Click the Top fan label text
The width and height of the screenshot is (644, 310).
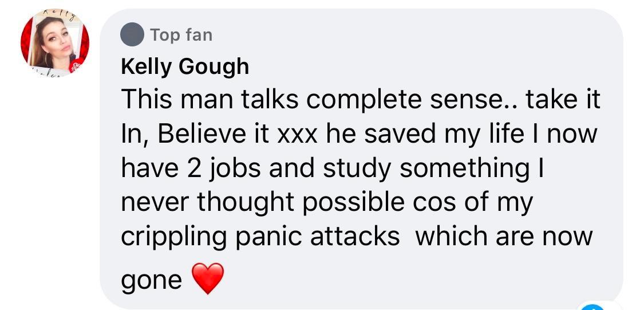tap(181, 35)
